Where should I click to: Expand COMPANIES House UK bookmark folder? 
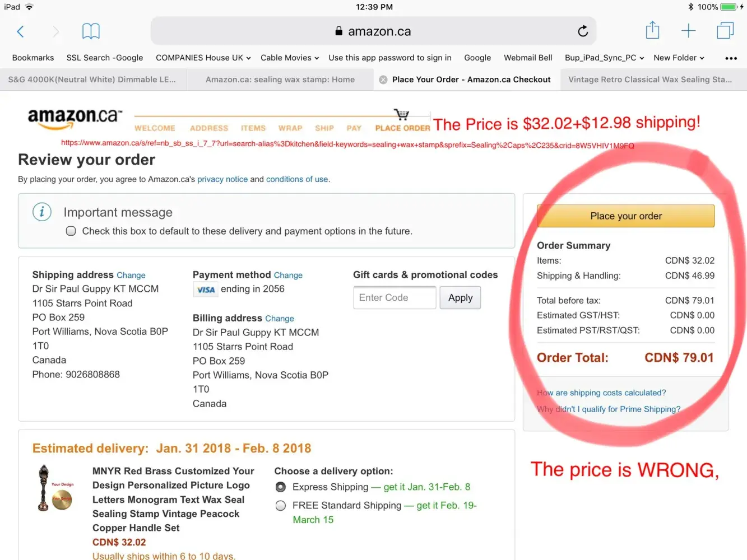coord(203,58)
